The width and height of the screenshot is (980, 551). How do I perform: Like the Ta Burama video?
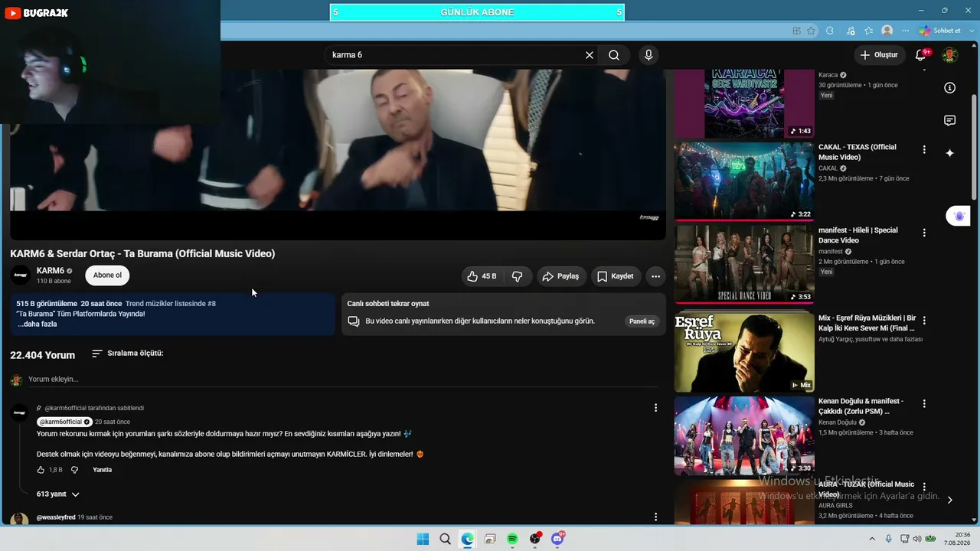(482, 276)
